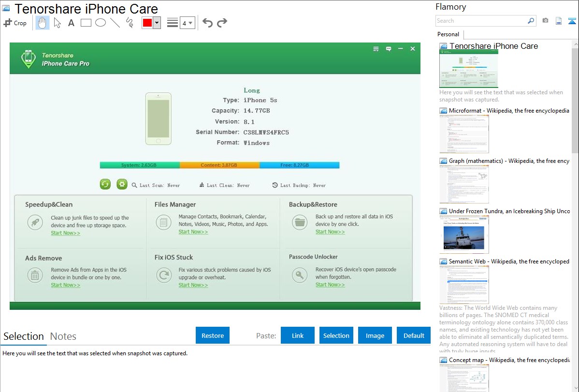Open the Personal tab in Flamory
The height and width of the screenshot is (392, 579).
[449, 34]
